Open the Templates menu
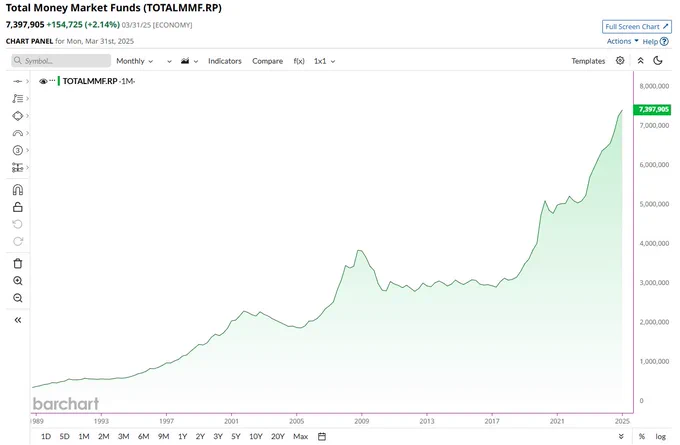This screenshot has height=445, width=680. coord(588,61)
